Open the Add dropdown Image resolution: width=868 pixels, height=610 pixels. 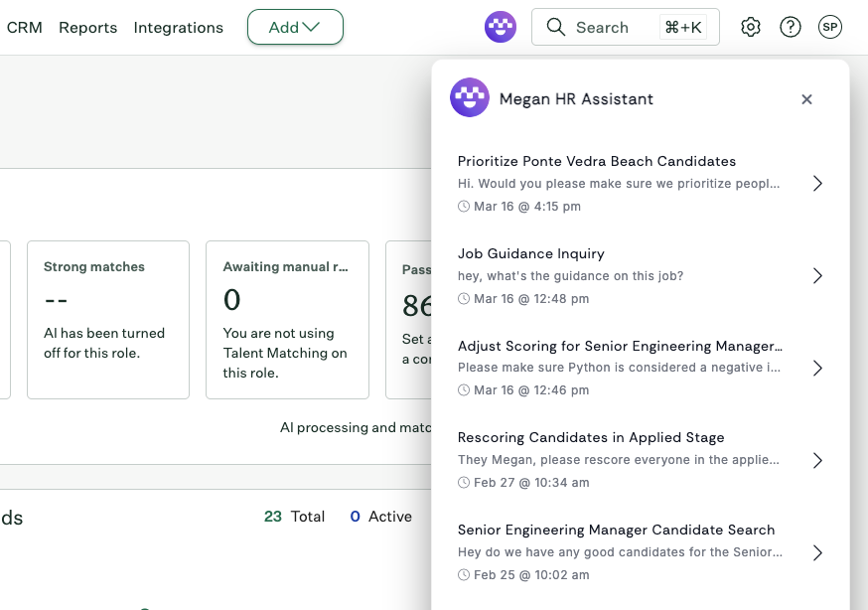(295, 28)
